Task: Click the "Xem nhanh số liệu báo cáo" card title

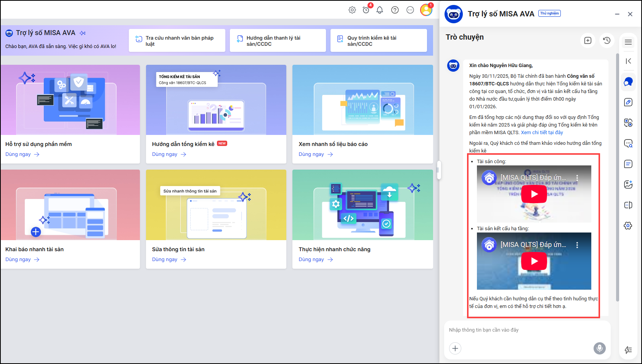Action: tap(333, 144)
